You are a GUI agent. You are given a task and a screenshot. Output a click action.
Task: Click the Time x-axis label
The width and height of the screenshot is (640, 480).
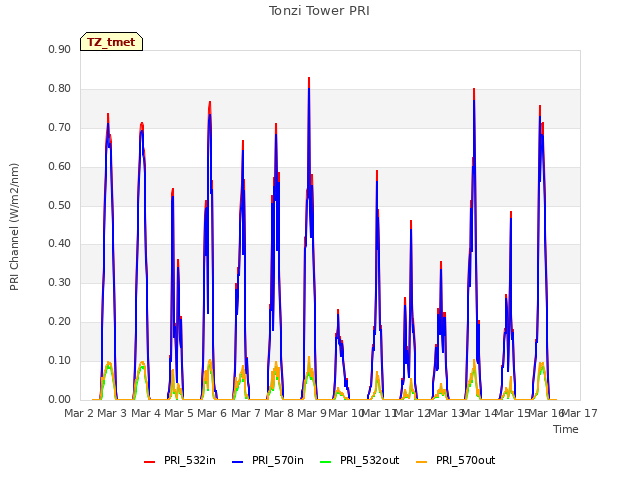coord(566,429)
